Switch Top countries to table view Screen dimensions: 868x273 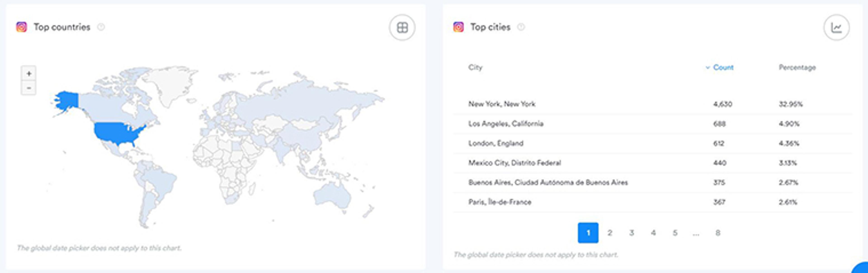coord(402,27)
